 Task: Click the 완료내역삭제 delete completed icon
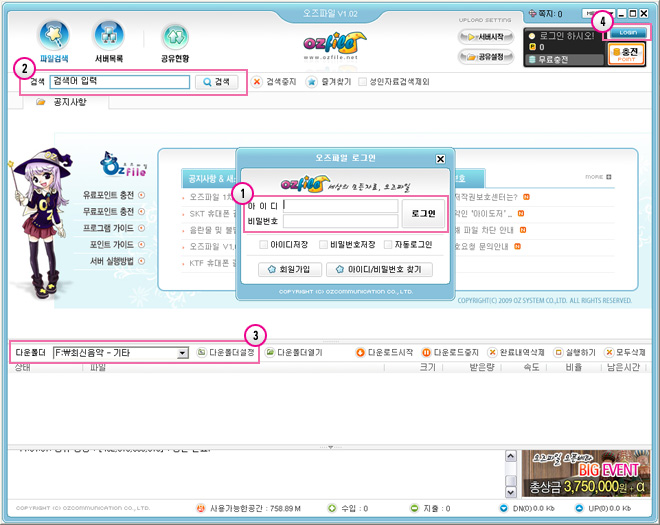pyautogui.click(x=492, y=352)
